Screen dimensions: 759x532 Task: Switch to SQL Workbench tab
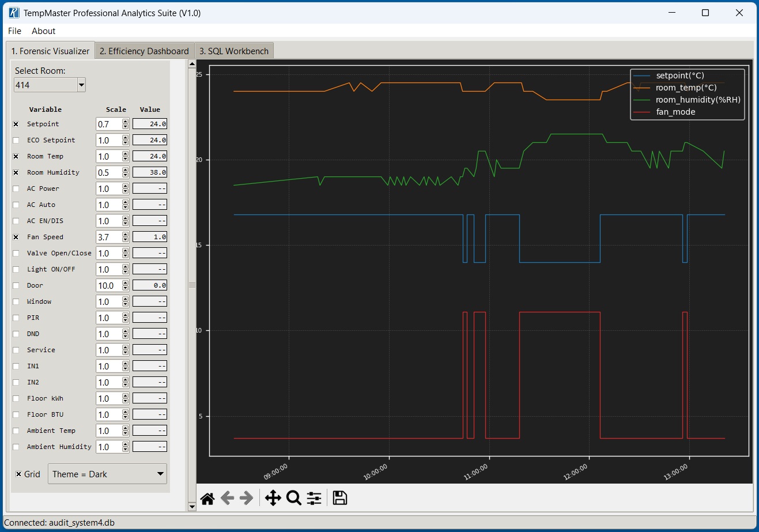pyautogui.click(x=234, y=51)
